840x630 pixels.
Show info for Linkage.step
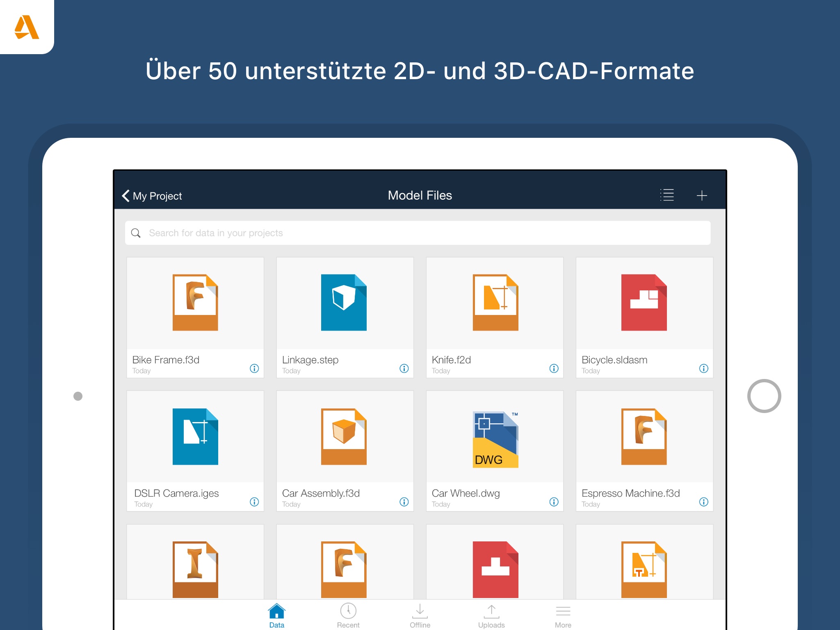pyautogui.click(x=404, y=368)
